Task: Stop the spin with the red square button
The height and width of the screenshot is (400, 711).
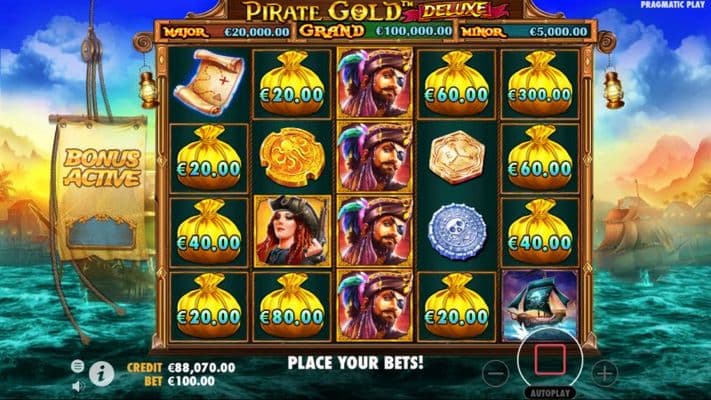Action: click(550, 359)
